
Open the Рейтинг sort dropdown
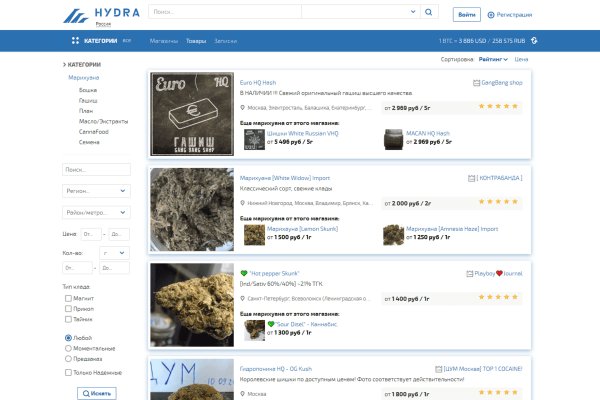tap(493, 60)
